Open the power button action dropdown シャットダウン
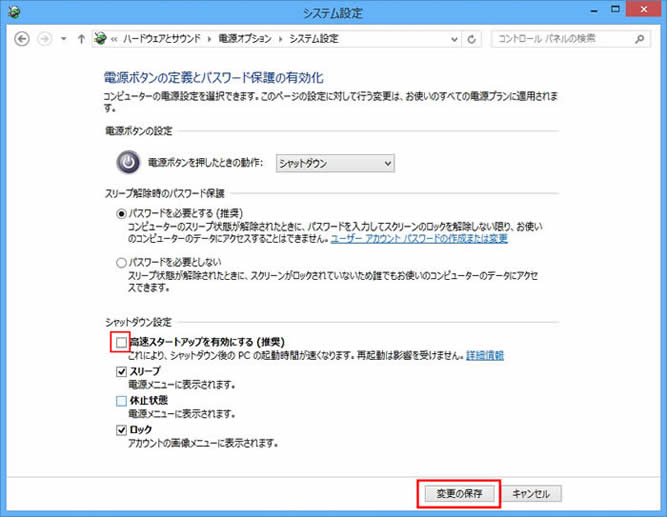The width and height of the screenshot is (667, 517). pyautogui.click(x=335, y=163)
